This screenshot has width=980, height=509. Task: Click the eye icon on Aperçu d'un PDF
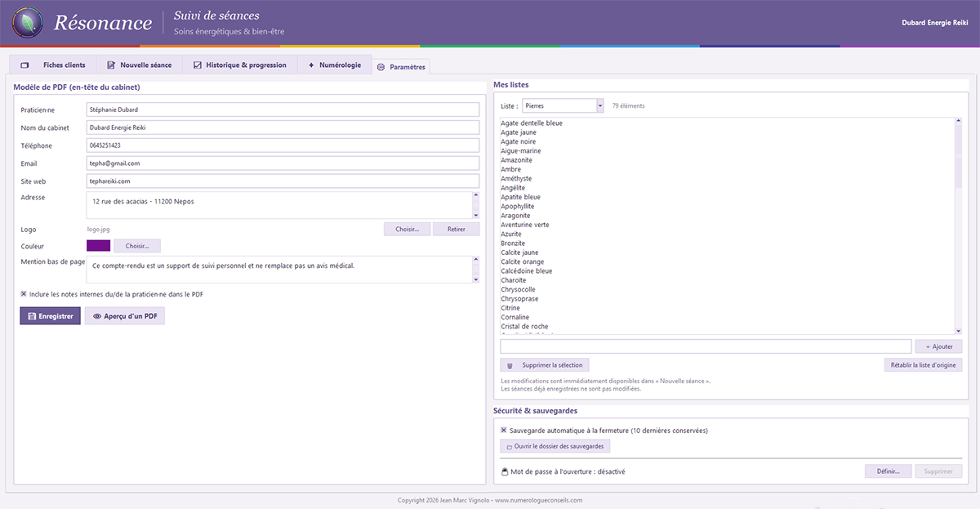96,316
